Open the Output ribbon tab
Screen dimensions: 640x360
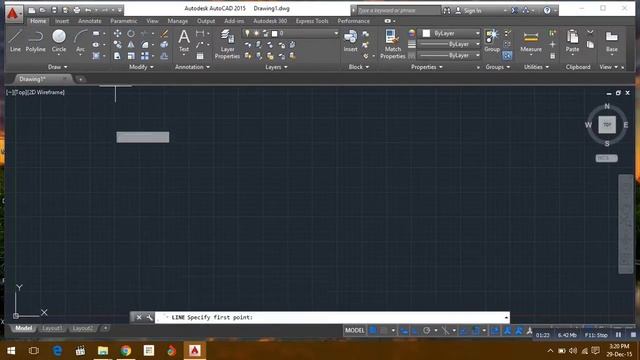tap(206, 21)
